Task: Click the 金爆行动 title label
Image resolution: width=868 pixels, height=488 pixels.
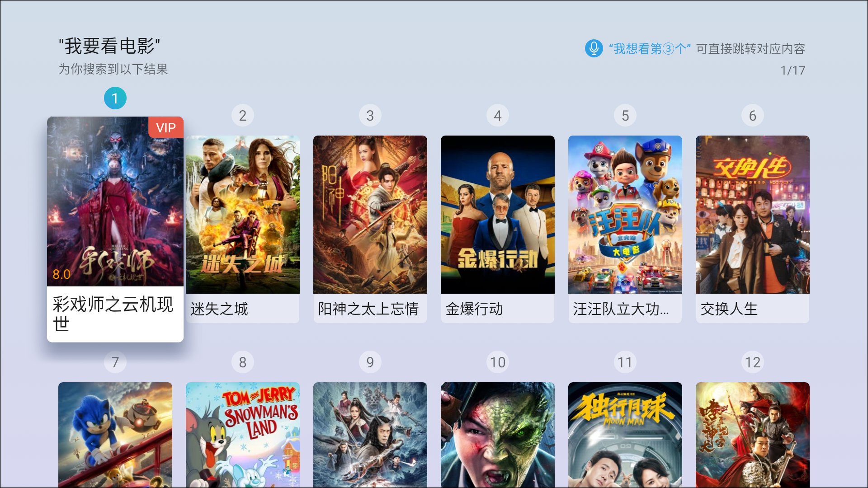Action: tap(474, 309)
